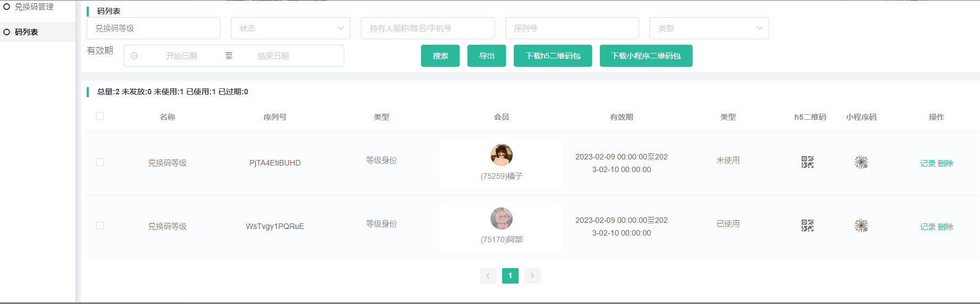The width and height of the screenshot is (980, 304).
Task: Click the 序列号 input field
Action: click(572, 28)
